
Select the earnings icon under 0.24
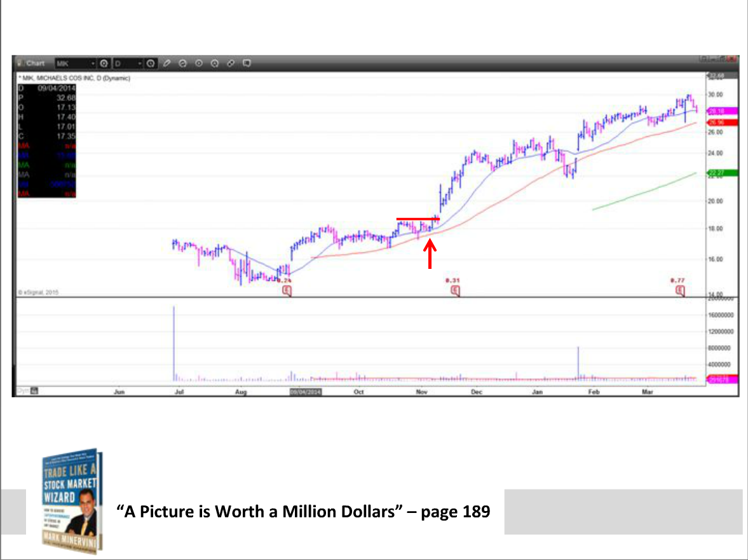coord(287,291)
